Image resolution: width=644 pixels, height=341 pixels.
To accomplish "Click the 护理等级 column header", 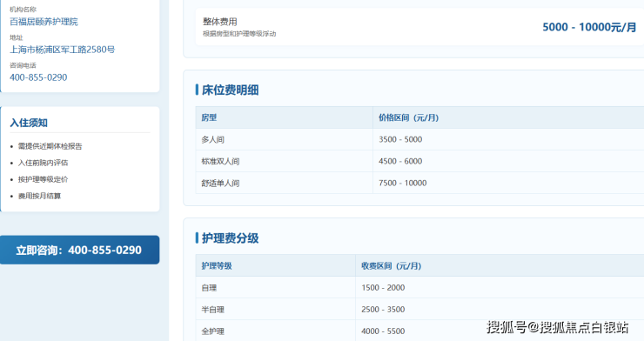I will 217,266.
